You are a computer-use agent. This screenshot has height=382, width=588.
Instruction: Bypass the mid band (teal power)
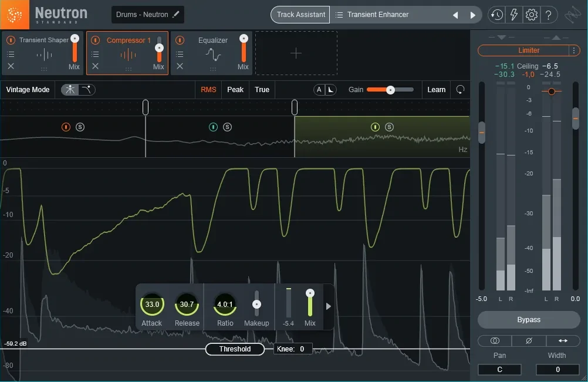click(213, 127)
